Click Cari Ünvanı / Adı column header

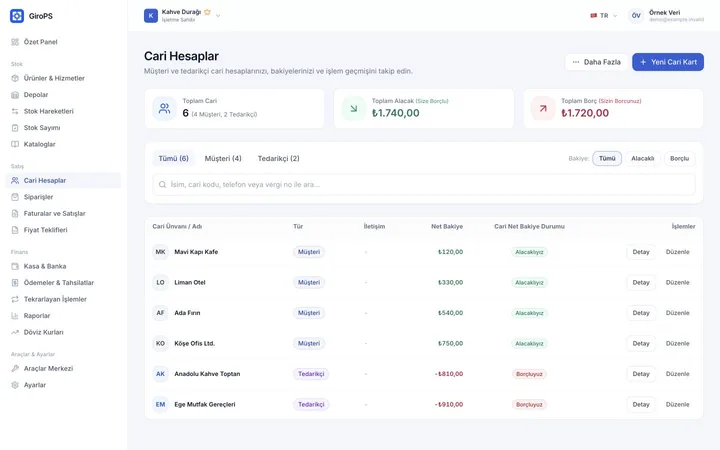(177, 226)
